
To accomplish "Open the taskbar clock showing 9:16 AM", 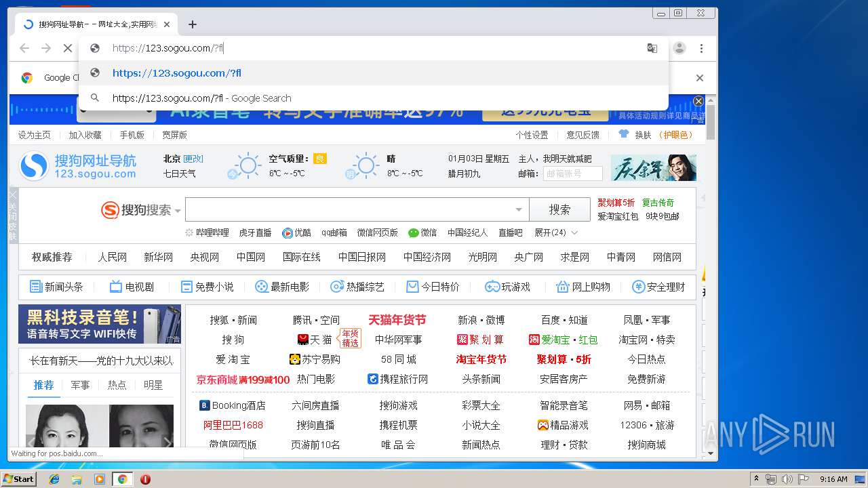I will point(833,479).
